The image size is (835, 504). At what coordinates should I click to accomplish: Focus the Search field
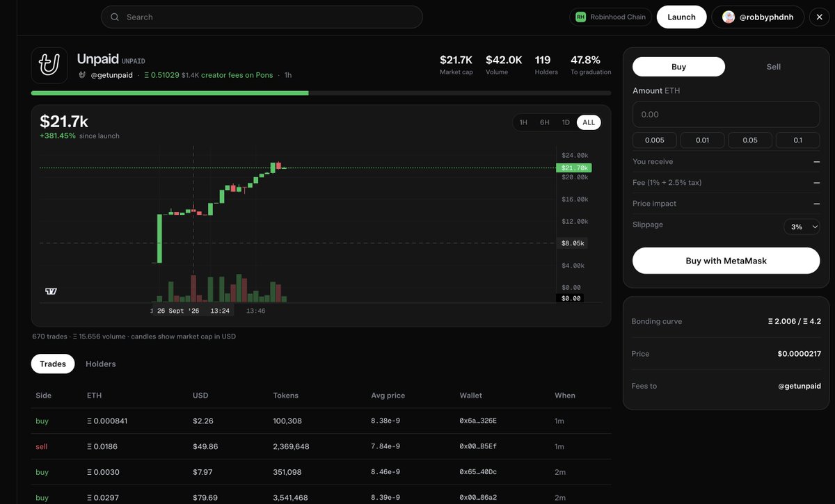point(262,17)
